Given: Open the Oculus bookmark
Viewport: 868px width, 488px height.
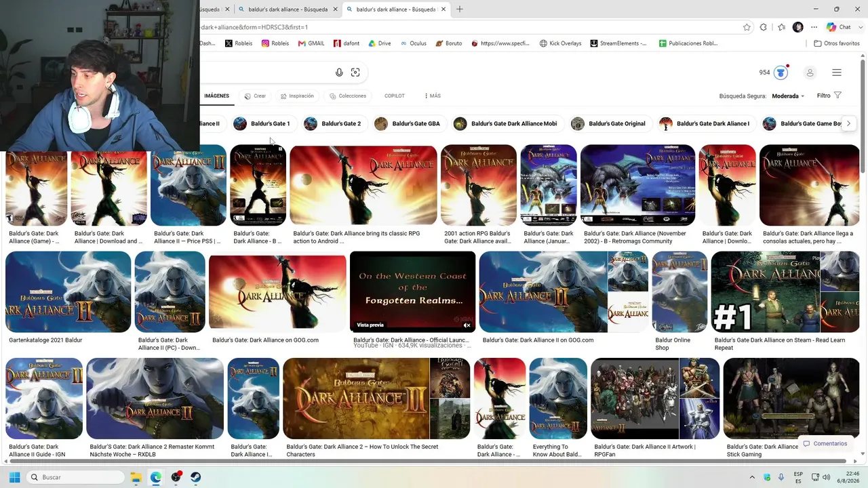Looking at the screenshot, I should click(x=413, y=43).
